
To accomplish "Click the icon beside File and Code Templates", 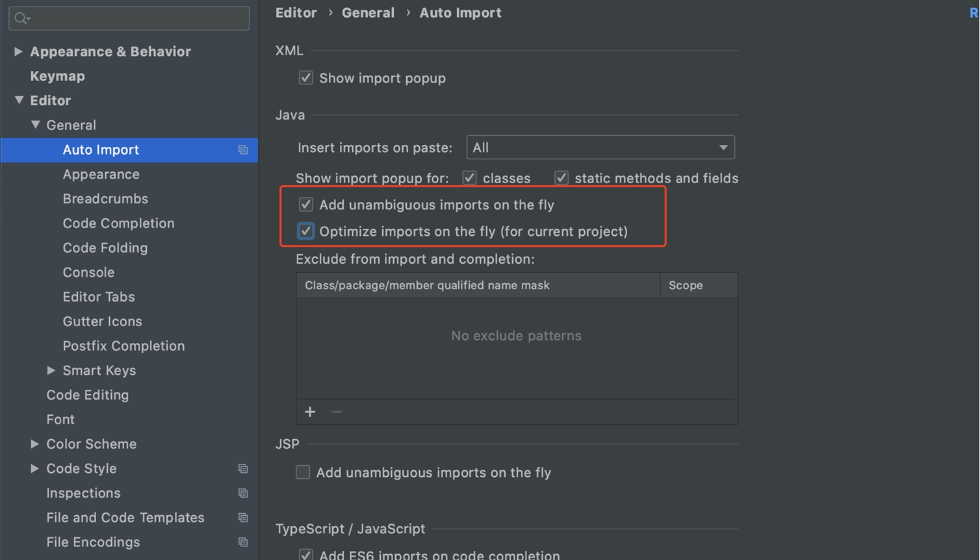I will click(x=243, y=518).
